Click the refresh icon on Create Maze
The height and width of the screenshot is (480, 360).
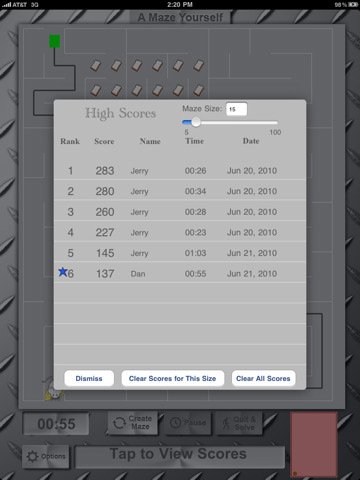[119, 423]
